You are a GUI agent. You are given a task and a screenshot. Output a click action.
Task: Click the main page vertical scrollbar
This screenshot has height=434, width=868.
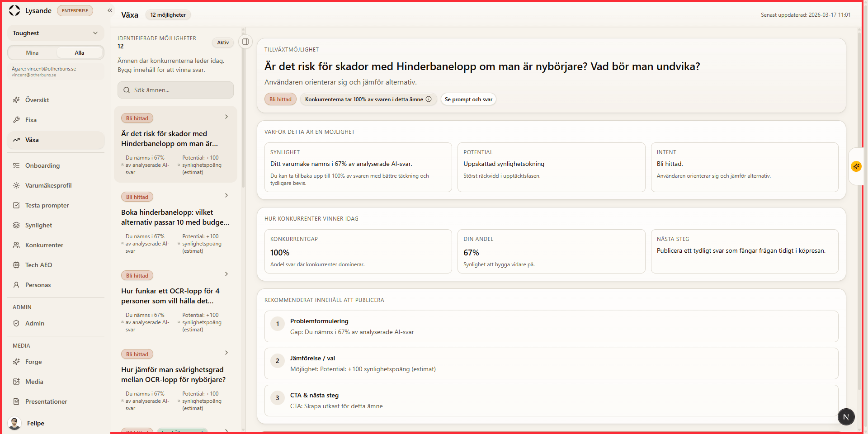[x=859, y=210]
